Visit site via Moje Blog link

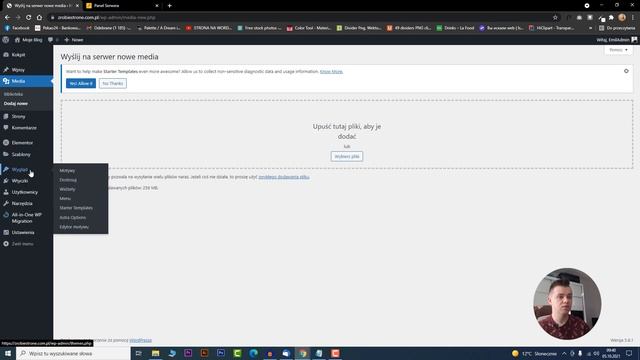29,40
